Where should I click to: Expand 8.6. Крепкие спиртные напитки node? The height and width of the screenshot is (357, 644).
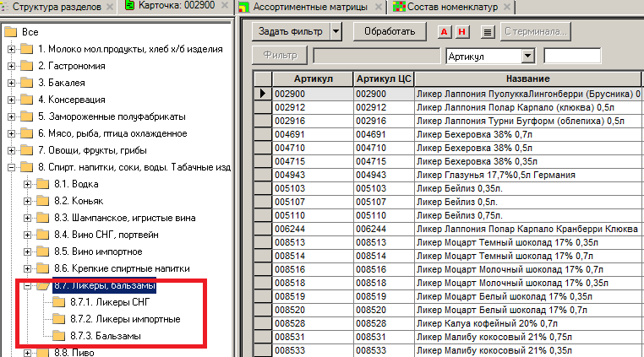[27, 268]
